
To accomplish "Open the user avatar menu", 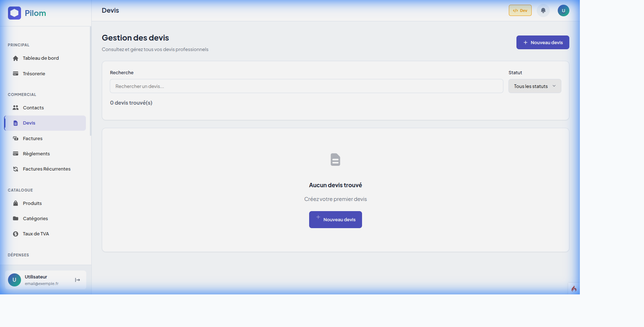I will (563, 10).
